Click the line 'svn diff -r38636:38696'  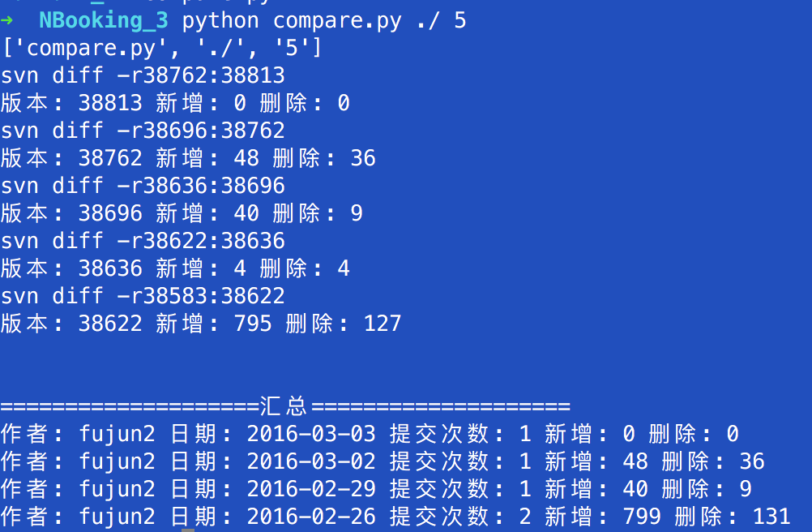(x=143, y=186)
